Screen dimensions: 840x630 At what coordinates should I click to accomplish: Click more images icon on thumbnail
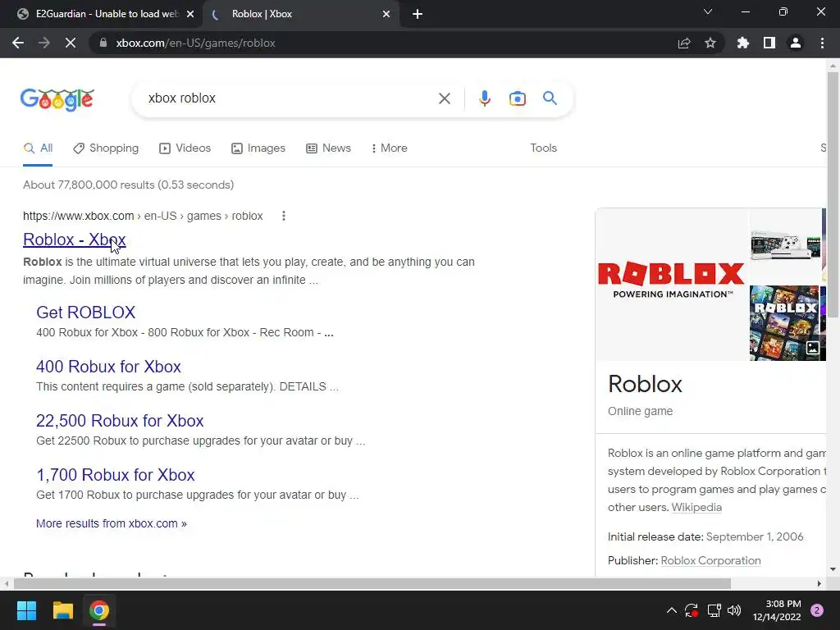[813, 348]
